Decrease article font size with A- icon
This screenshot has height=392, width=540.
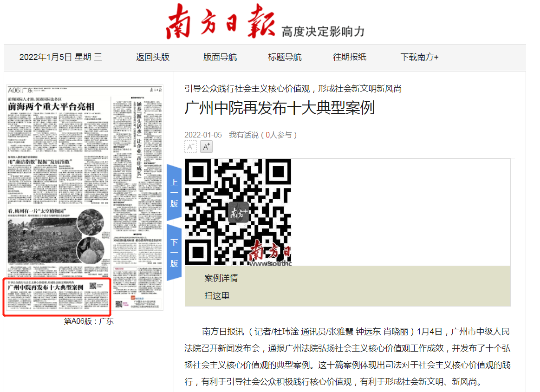tap(190, 147)
